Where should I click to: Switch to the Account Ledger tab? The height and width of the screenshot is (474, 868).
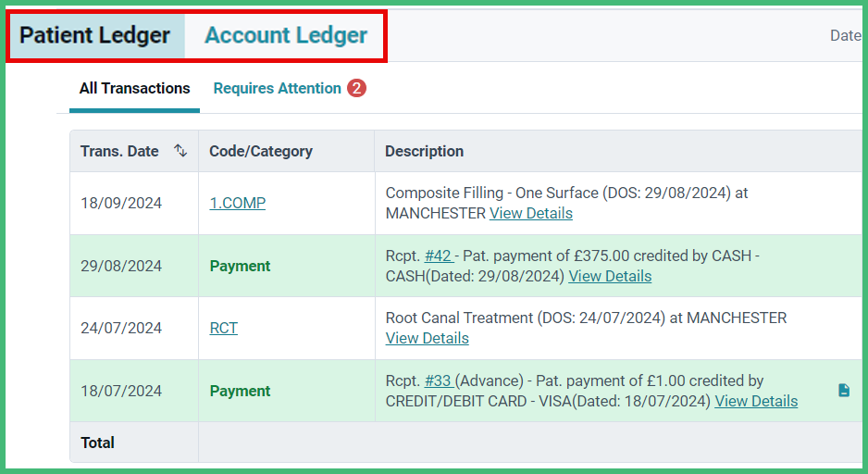click(x=286, y=35)
